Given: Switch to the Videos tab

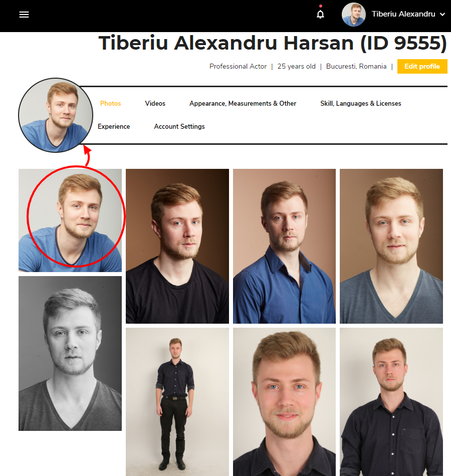Looking at the screenshot, I should [155, 104].
